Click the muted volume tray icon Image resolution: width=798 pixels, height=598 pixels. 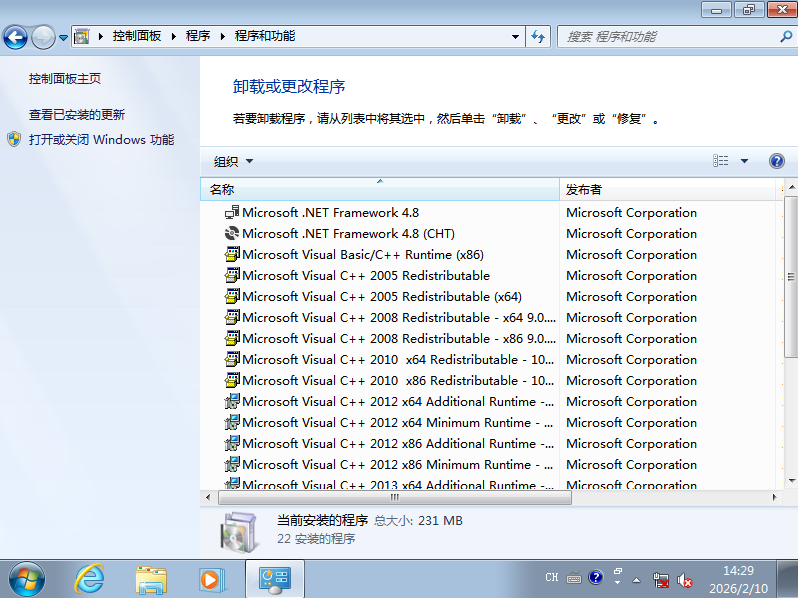pos(685,580)
